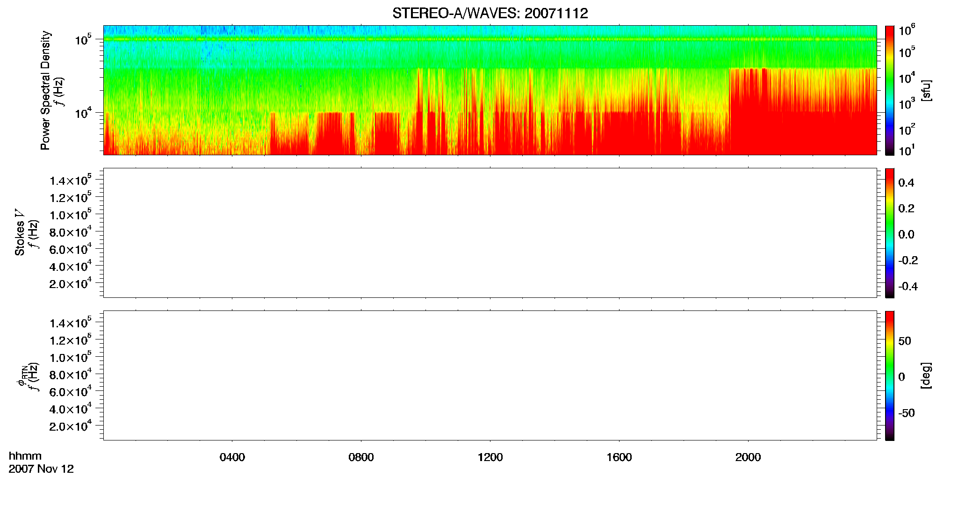Click the "Stokes V" axis label
Image resolution: width=980 pixels, height=505 pixels.
pyautogui.click(x=20, y=232)
